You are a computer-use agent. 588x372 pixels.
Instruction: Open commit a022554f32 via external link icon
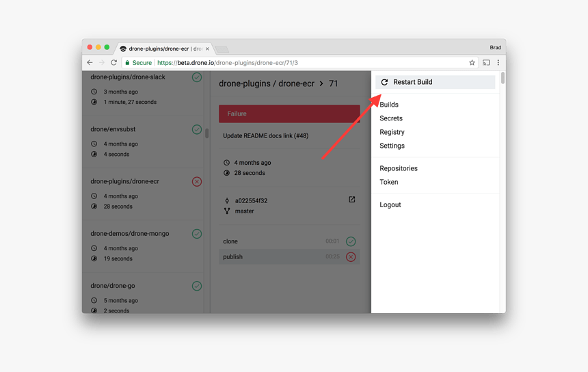(351, 200)
